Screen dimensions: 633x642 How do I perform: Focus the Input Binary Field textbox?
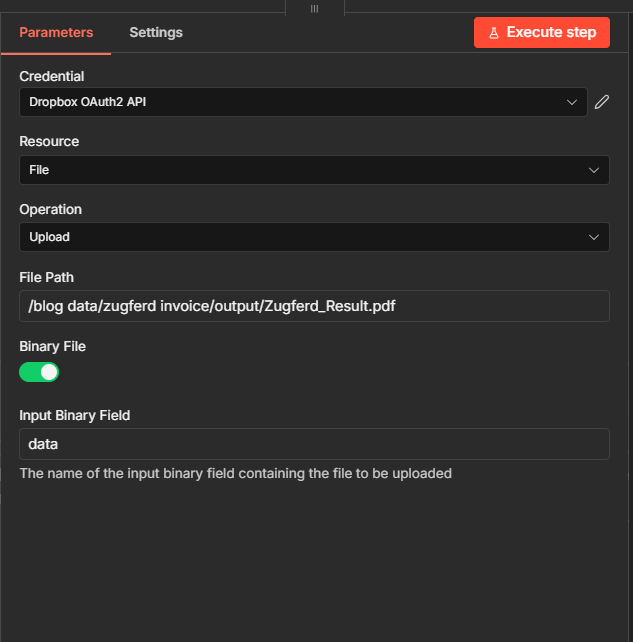(314, 444)
